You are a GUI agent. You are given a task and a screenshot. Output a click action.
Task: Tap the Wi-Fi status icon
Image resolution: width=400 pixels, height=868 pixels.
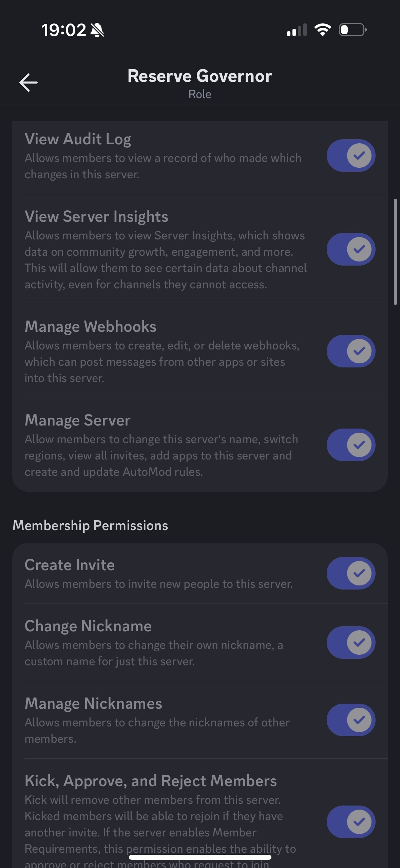[323, 30]
